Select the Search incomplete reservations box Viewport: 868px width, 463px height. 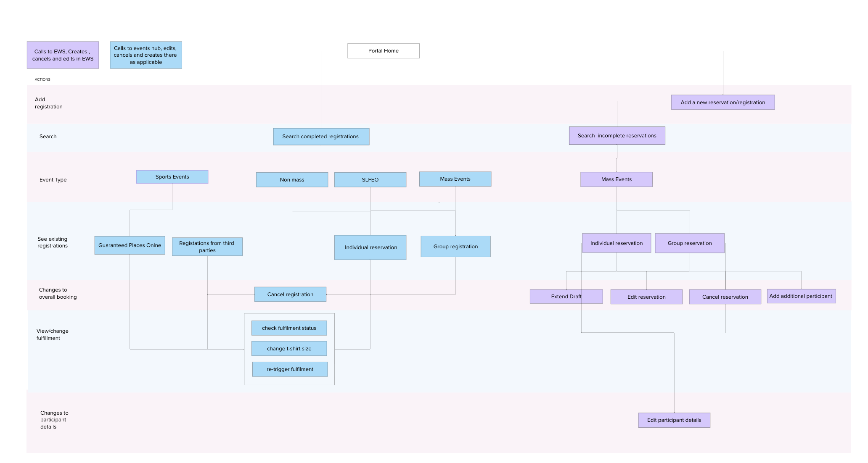pyautogui.click(x=617, y=136)
